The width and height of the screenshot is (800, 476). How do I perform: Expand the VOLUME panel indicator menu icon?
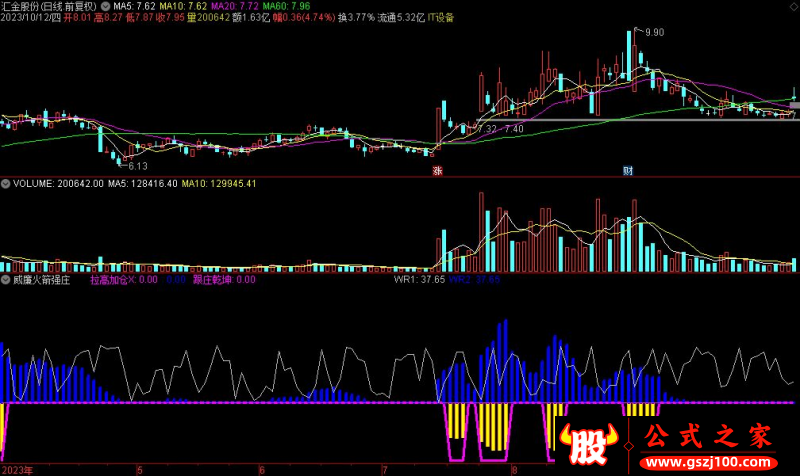coord(5,184)
